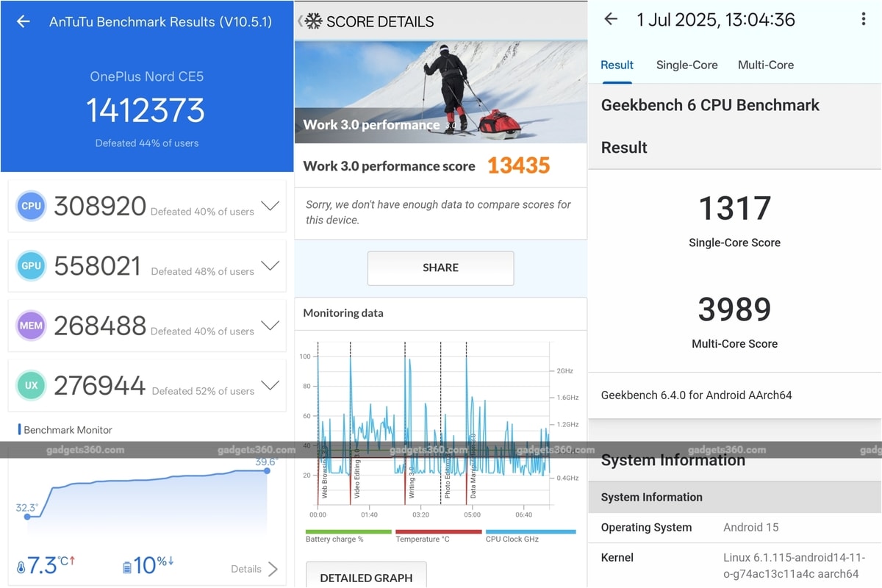Click the Battery charge % legend
Screen dimensions: 882x588
[348, 537]
